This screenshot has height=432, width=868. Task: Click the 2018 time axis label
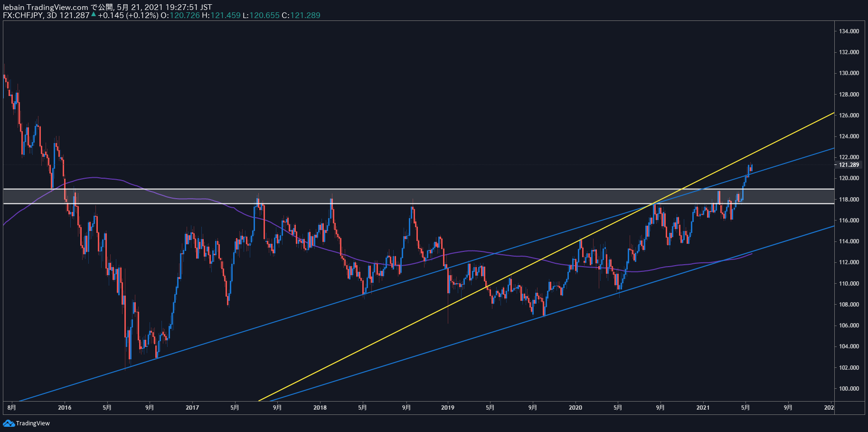[320, 407]
